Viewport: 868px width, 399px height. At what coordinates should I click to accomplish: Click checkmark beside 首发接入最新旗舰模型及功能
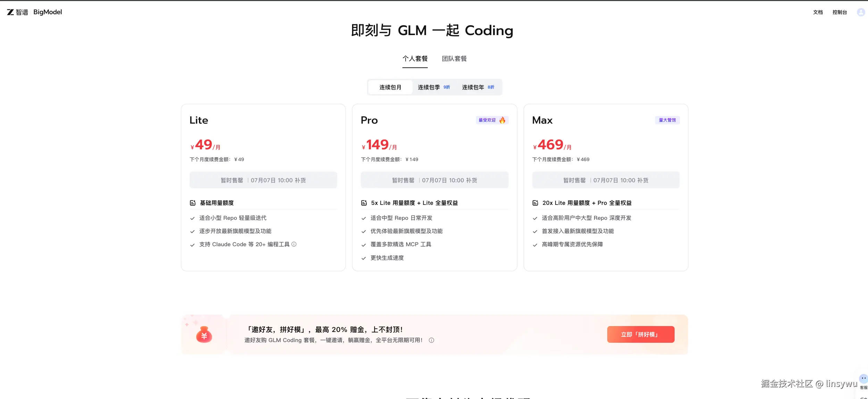[535, 232]
